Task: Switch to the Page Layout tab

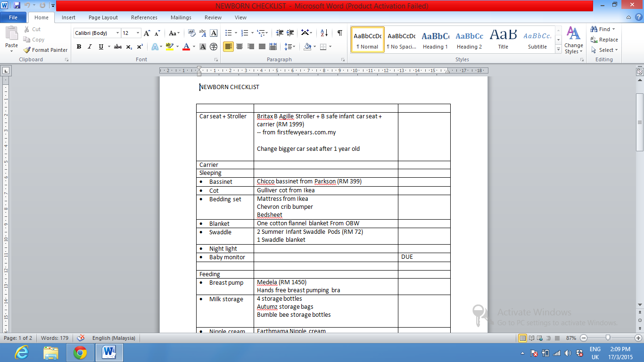Action: (x=103, y=17)
